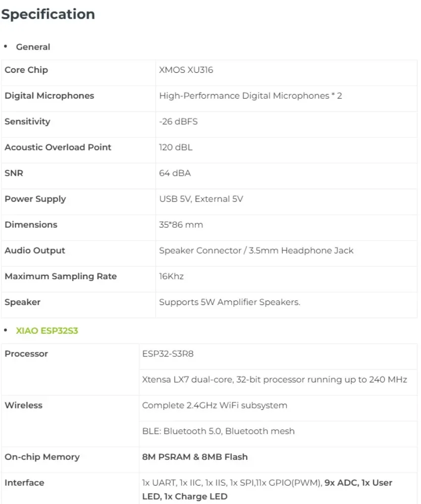Click the Power Supply row label

click(x=35, y=199)
